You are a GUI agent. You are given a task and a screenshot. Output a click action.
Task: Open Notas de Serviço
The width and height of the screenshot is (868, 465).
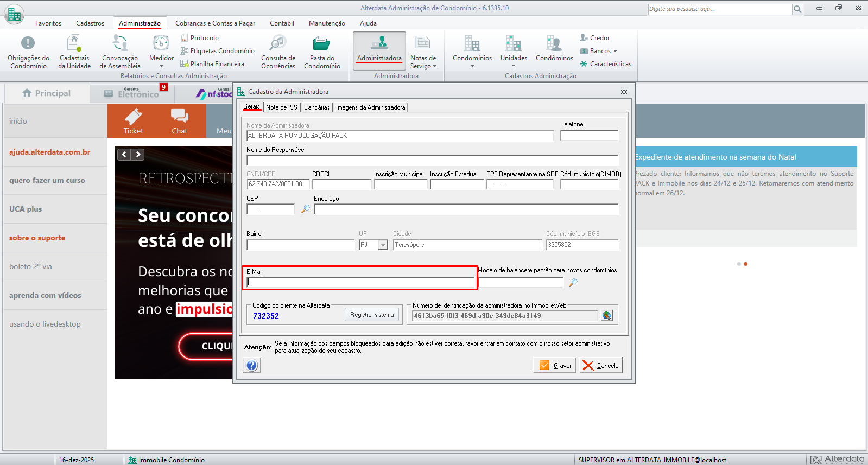[x=423, y=52]
